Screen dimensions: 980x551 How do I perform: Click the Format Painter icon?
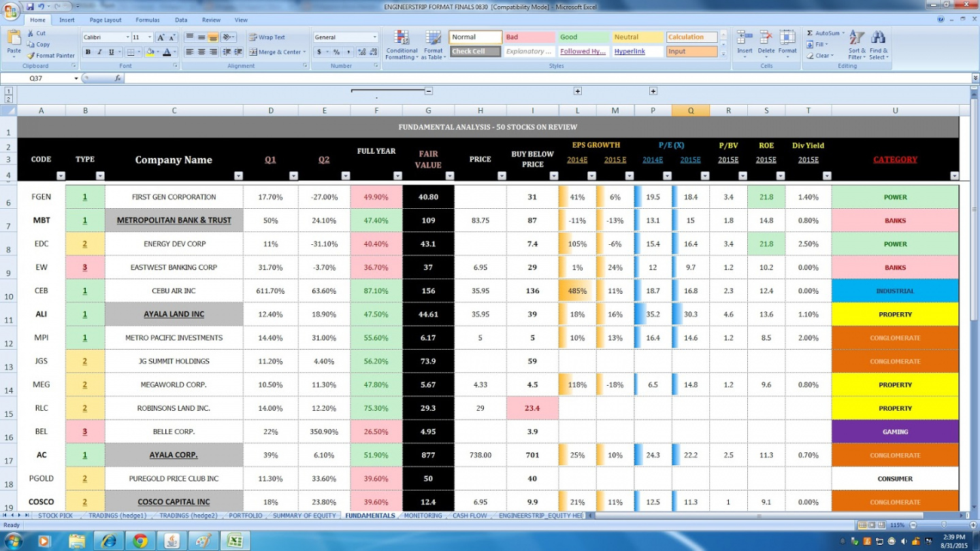pyautogui.click(x=31, y=56)
